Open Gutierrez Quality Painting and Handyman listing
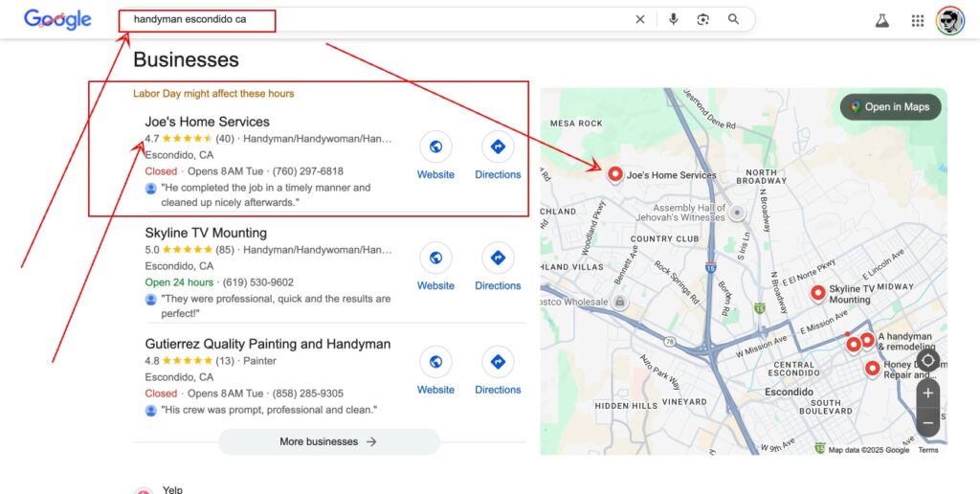The image size is (980, 494). click(267, 344)
